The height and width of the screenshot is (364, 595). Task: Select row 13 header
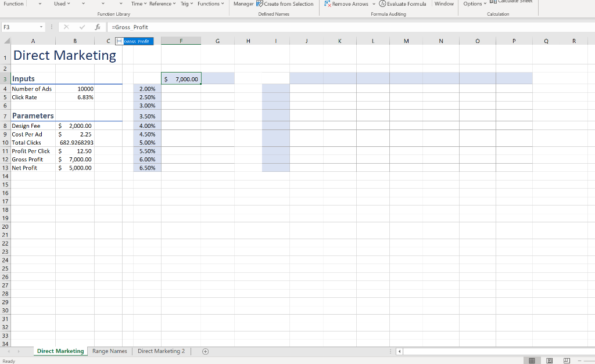tap(5, 168)
